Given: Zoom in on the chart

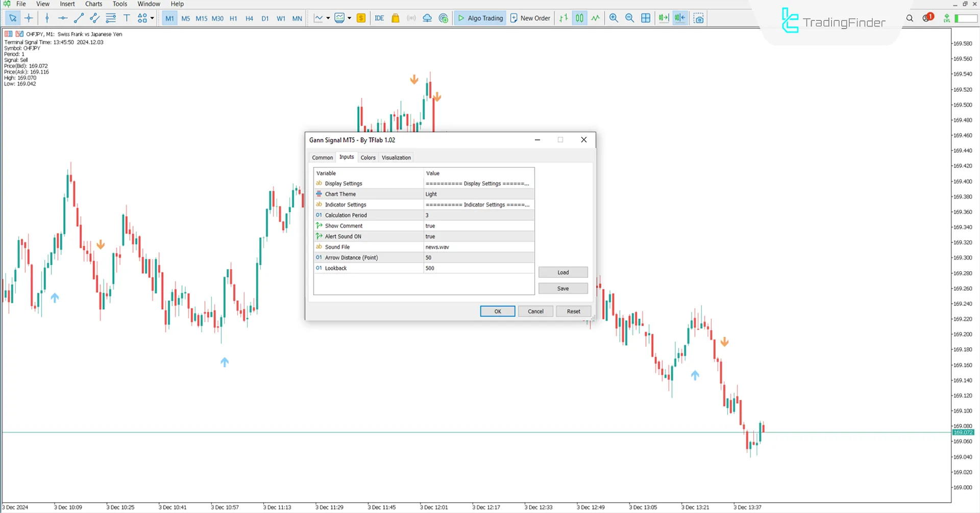Looking at the screenshot, I should click(x=614, y=18).
